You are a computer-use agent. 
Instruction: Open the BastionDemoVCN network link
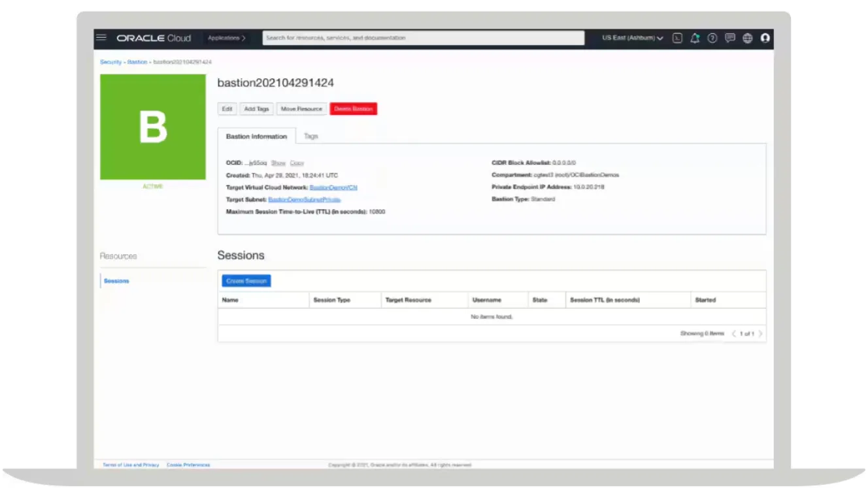coord(333,187)
